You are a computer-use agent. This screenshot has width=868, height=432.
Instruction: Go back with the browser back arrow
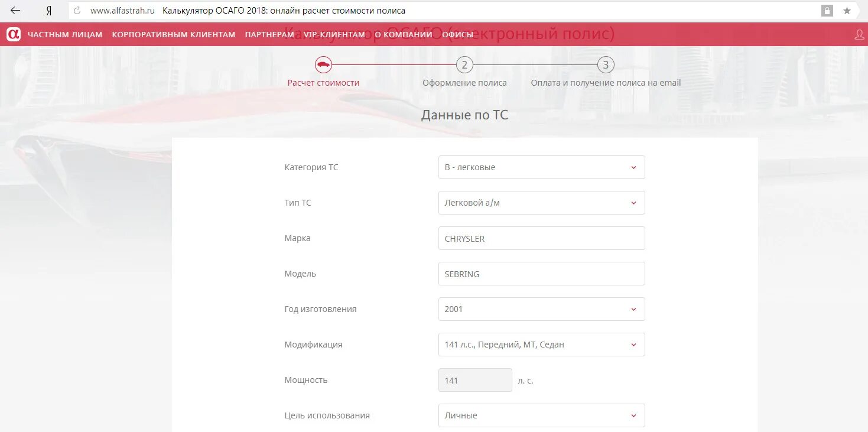click(x=15, y=11)
